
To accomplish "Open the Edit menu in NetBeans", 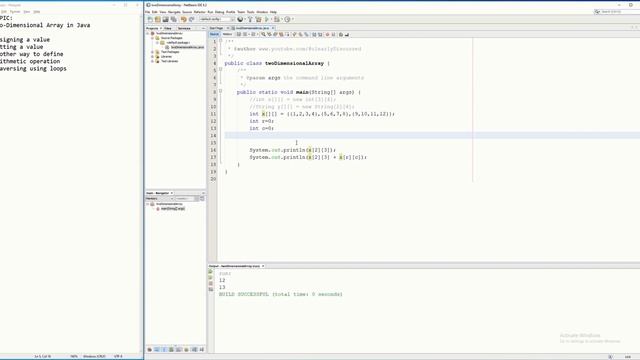I will click(x=155, y=12).
